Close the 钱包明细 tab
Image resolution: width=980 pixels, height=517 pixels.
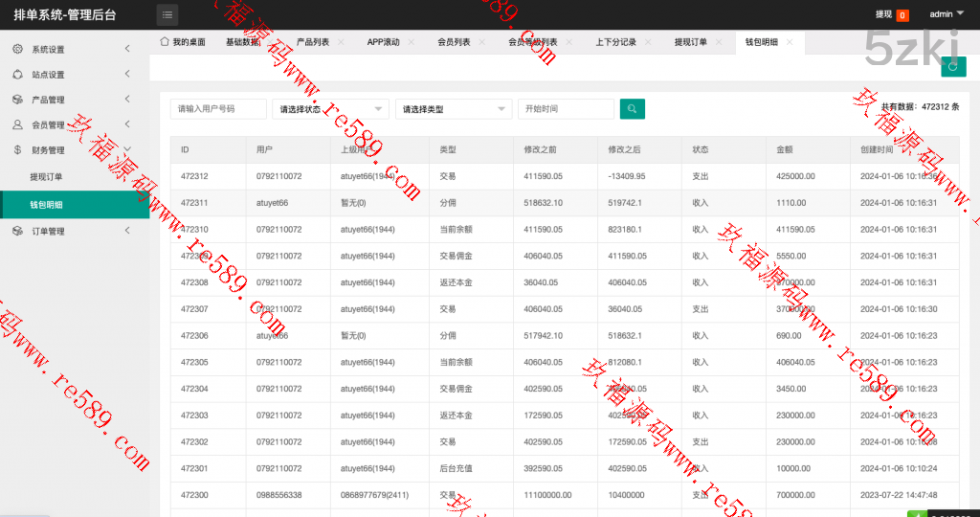790,42
